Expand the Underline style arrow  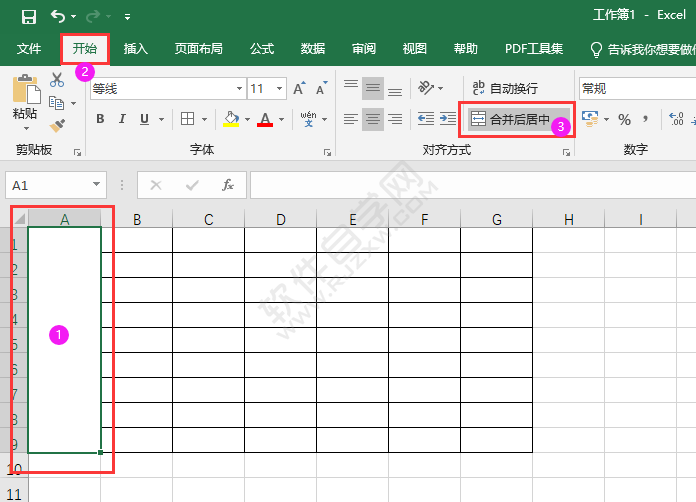coord(162,119)
